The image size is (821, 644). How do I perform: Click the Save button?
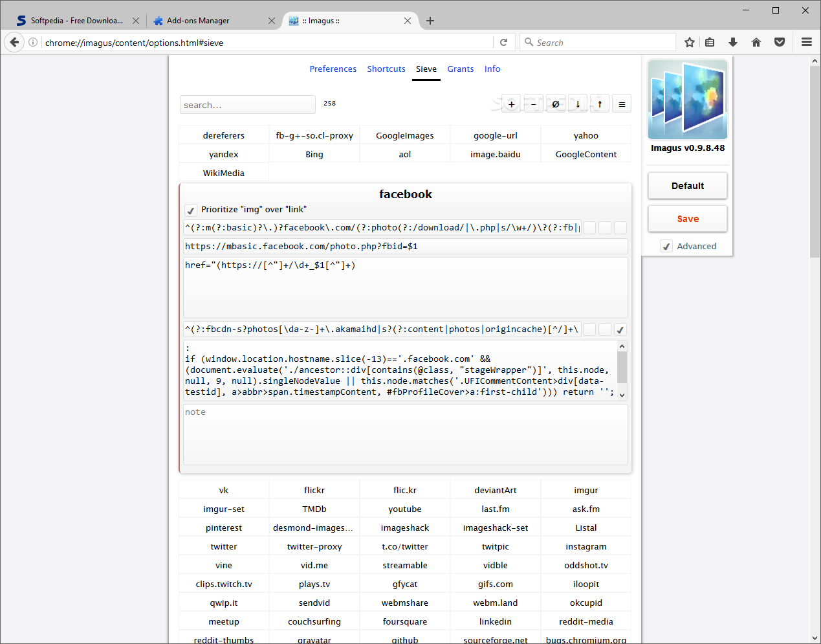tap(688, 219)
